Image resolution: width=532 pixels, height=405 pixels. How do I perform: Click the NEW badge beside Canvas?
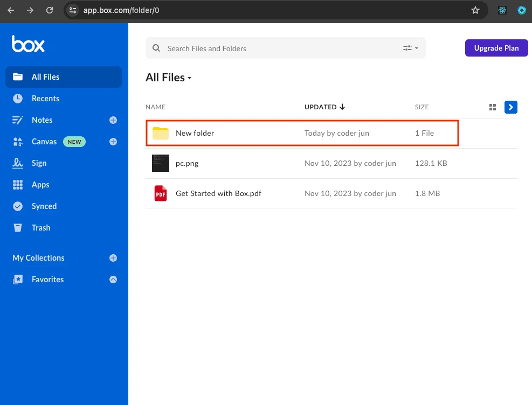[74, 142]
